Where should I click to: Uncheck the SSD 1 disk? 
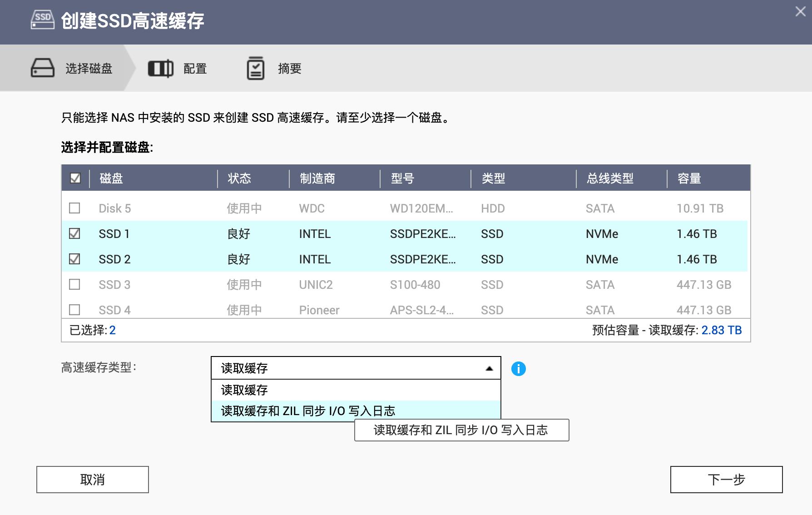click(75, 233)
